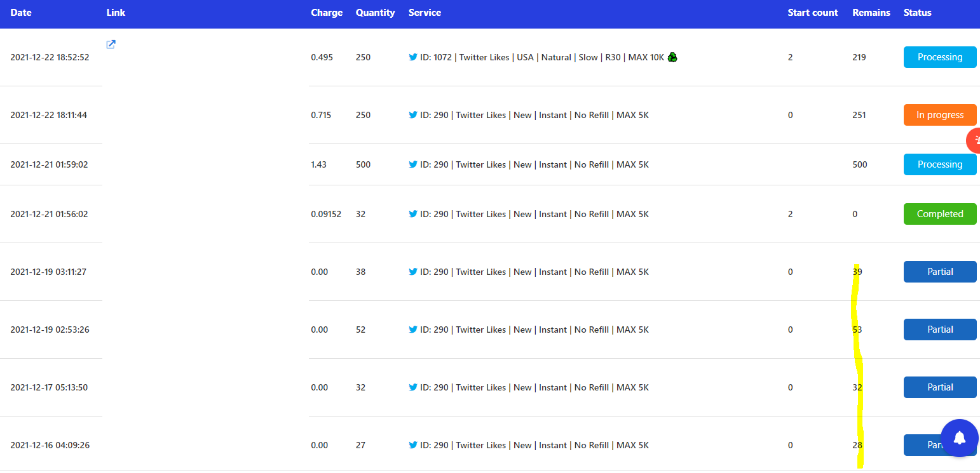980x473 pixels.
Task: Click the charge value 1.43
Action: point(319,164)
